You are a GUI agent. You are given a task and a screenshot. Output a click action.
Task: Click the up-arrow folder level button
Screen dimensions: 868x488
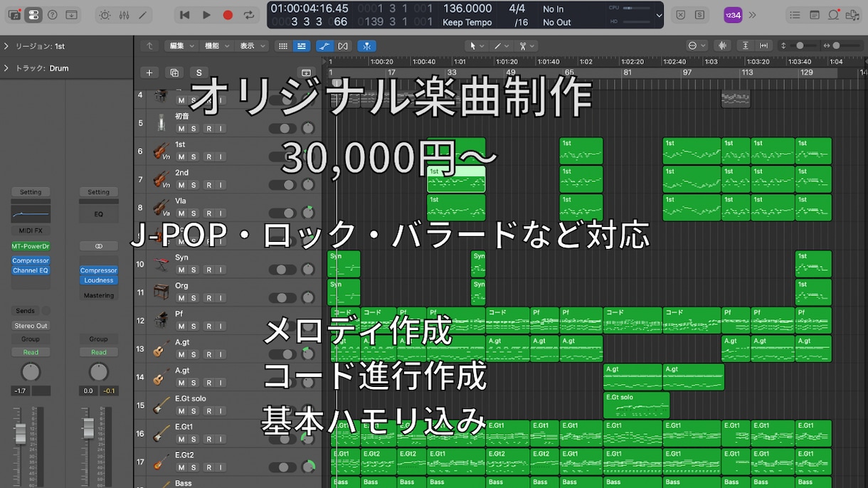pos(149,46)
